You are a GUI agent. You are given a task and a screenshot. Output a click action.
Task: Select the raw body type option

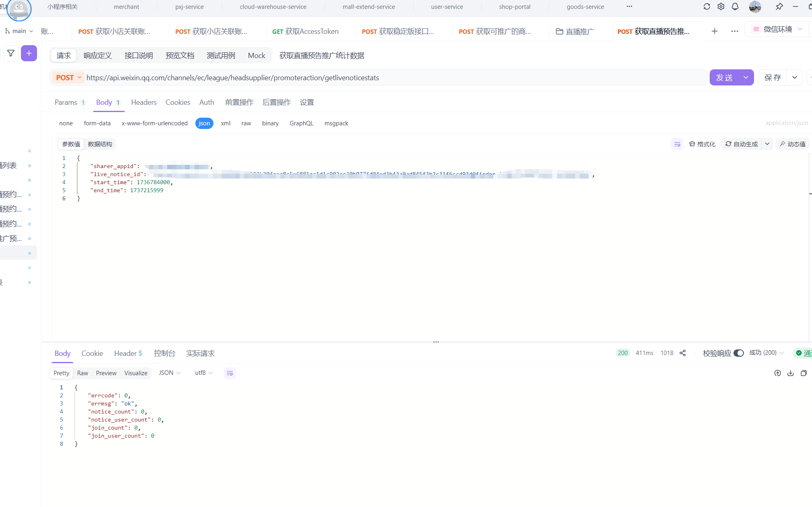coord(246,123)
